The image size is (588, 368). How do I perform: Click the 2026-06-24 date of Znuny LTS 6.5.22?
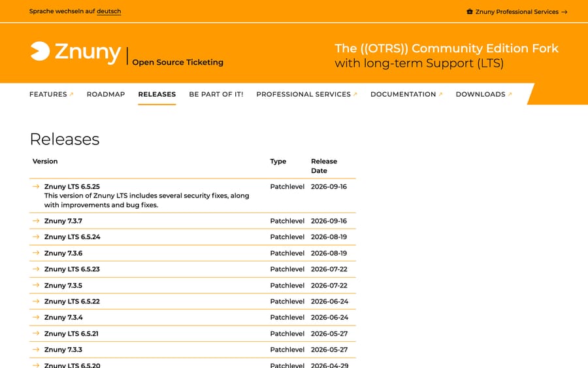(330, 301)
